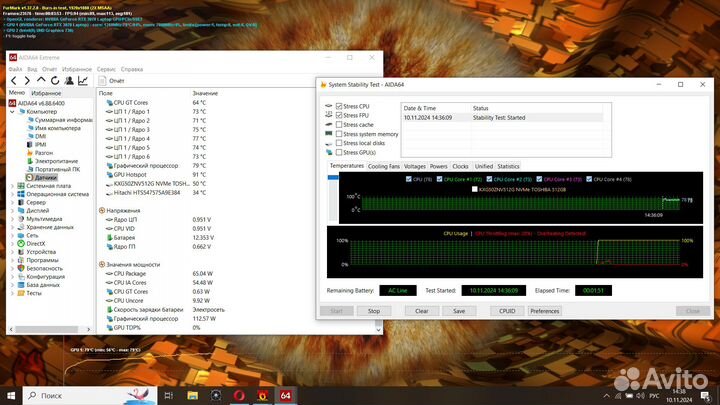720x405 pixels.
Task: Click the taskbar clock and date
Action: pyautogui.click(x=679, y=396)
